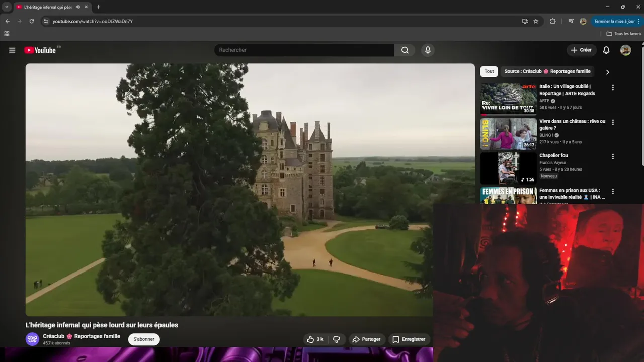Click the video player to pause

(250, 190)
